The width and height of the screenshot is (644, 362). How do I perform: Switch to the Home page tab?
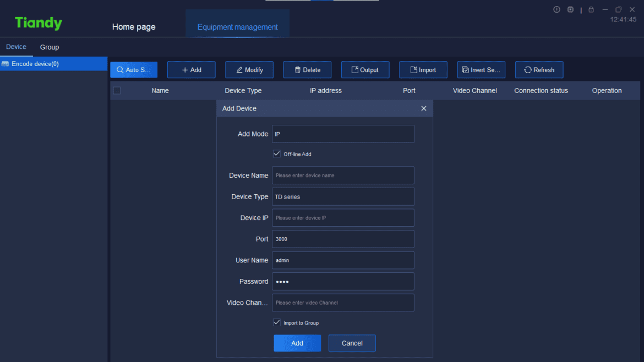(x=133, y=26)
